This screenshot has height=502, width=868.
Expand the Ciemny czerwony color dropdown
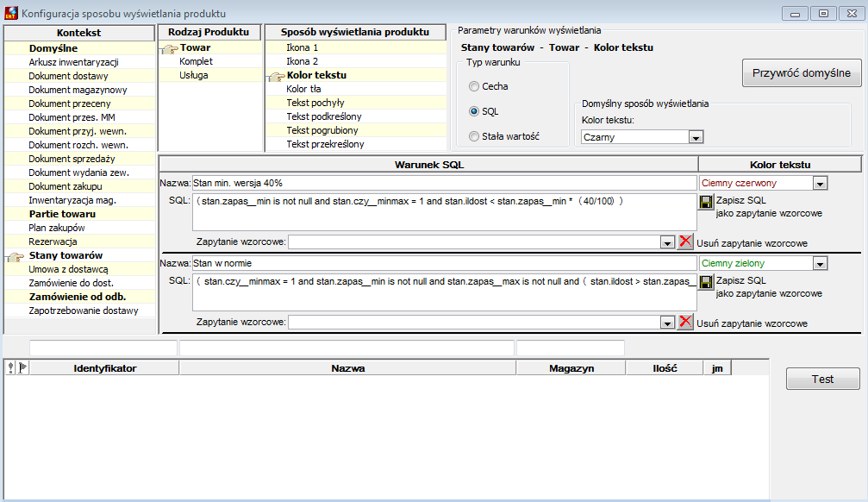point(820,184)
